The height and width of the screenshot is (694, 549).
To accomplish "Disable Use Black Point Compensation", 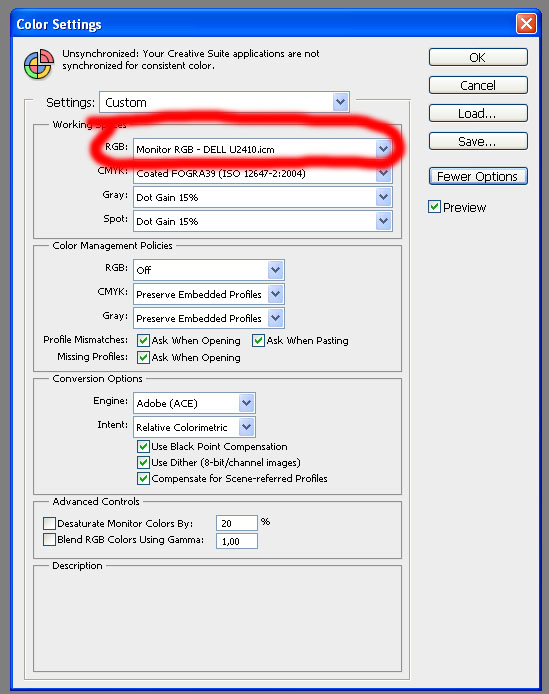I will click(x=143, y=446).
